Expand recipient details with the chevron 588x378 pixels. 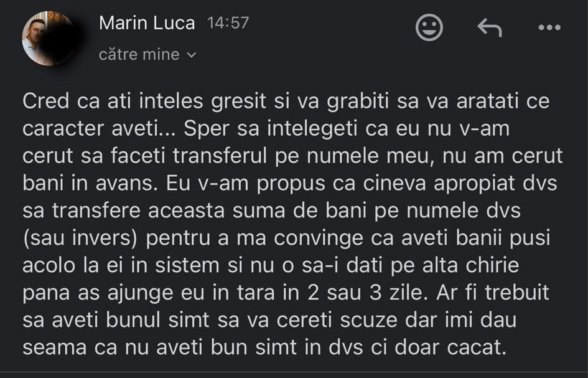pyautogui.click(x=192, y=55)
